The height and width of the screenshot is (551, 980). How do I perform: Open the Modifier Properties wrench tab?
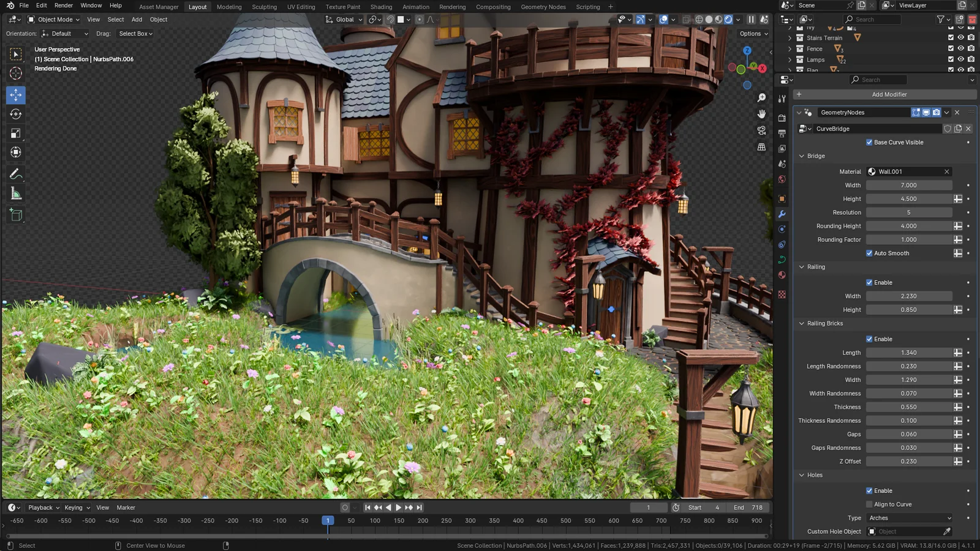[782, 214]
